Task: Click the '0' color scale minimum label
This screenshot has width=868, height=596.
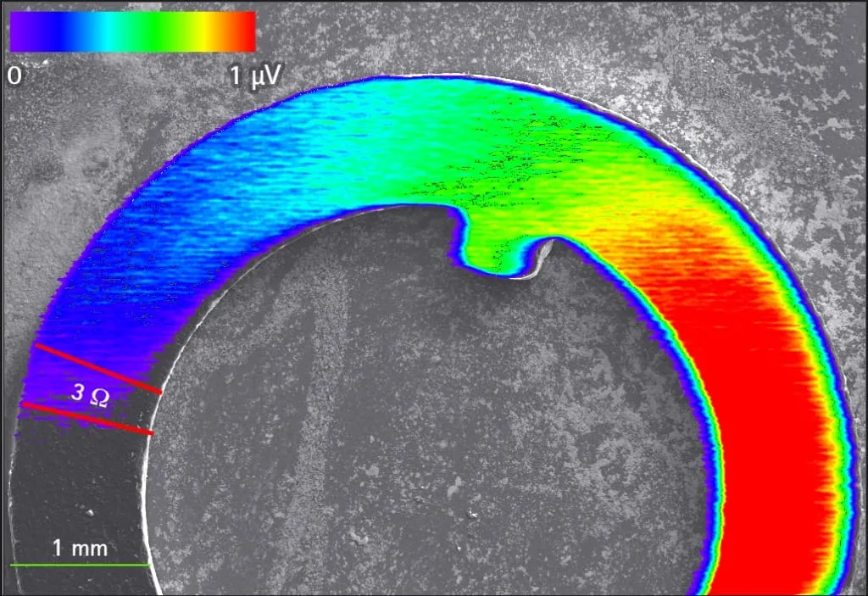Action: click(14, 75)
